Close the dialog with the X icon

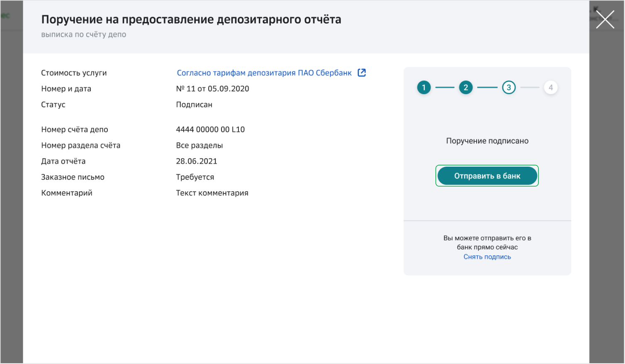[605, 19]
